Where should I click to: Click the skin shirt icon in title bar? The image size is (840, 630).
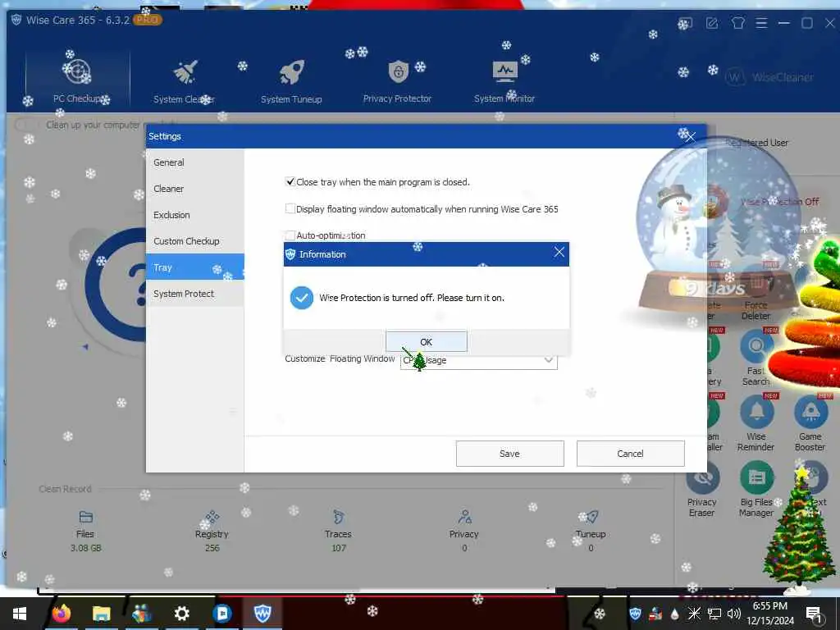737,23
